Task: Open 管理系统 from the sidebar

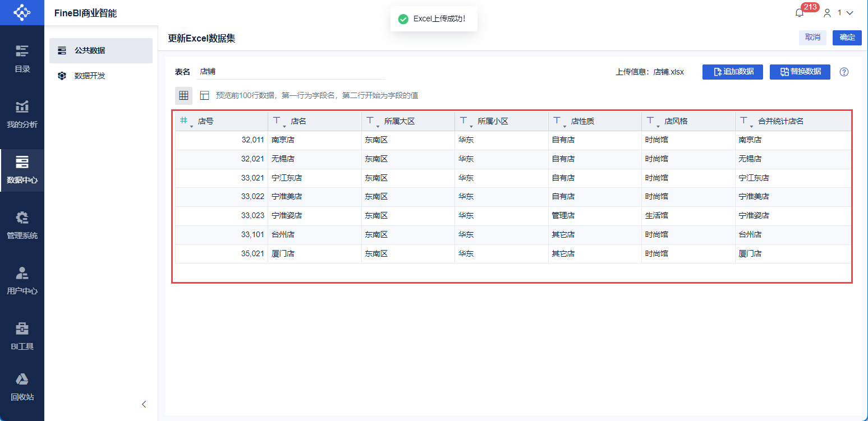Action: click(22, 225)
